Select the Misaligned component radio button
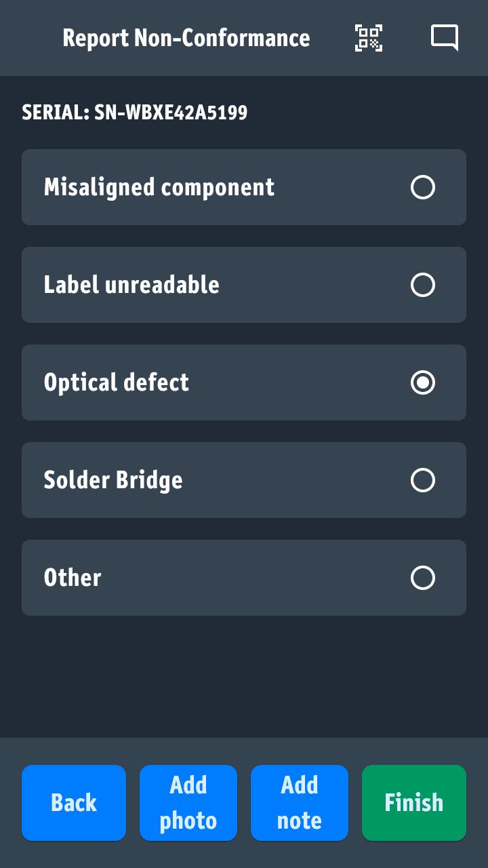 coord(423,187)
